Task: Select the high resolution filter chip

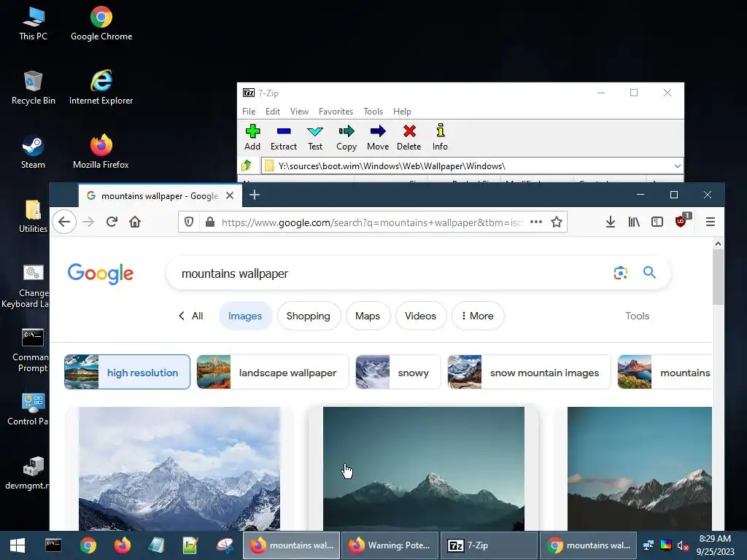Action: tap(127, 372)
